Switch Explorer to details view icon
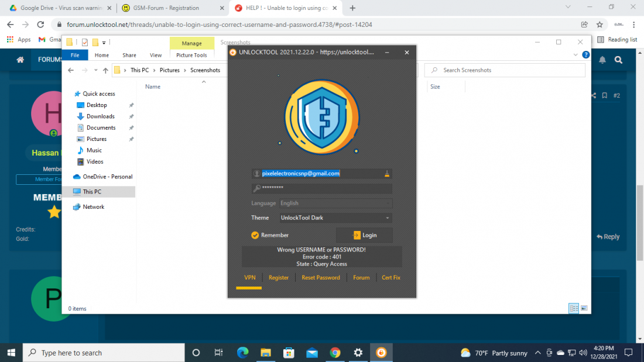Screen dimensions: 644x362 573,308
